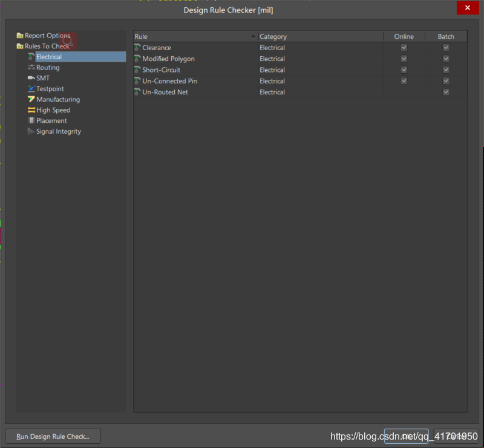Click the Manufacturing category icon
484x448 pixels.
coord(31,99)
